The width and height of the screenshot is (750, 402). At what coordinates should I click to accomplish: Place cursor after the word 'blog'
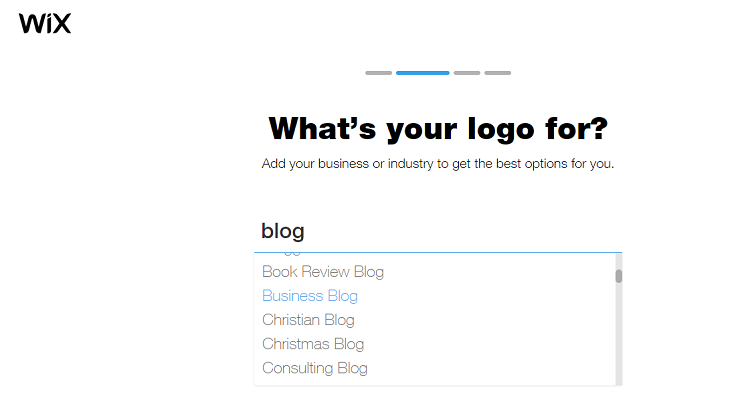(306, 231)
